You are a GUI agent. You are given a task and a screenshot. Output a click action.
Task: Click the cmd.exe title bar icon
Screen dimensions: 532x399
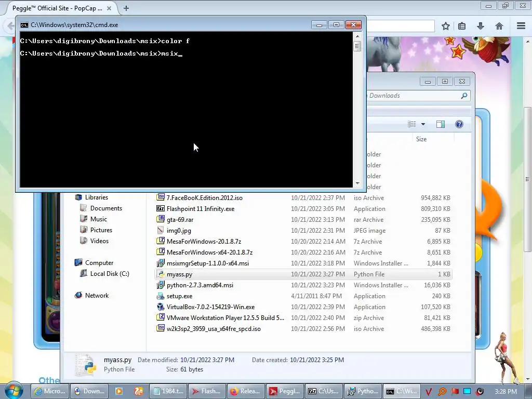click(x=24, y=25)
